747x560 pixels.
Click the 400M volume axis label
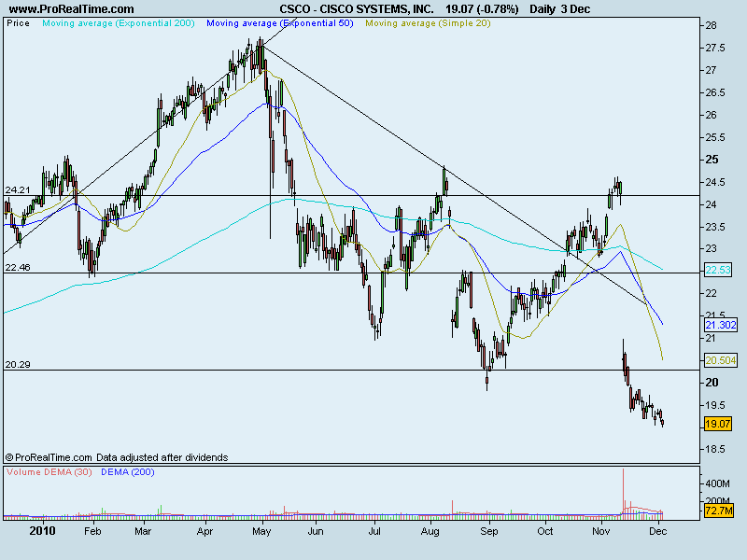(717, 483)
